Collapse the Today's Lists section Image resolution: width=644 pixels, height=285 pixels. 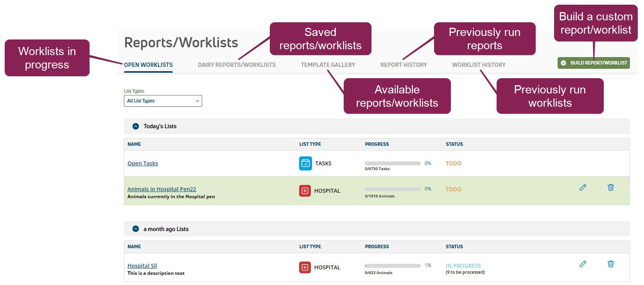pyautogui.click(x=136, y=126)
